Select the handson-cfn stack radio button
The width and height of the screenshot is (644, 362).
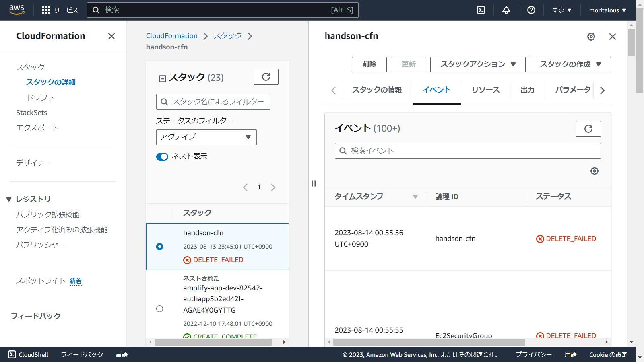pyautogui.click(x=160, y=247)
